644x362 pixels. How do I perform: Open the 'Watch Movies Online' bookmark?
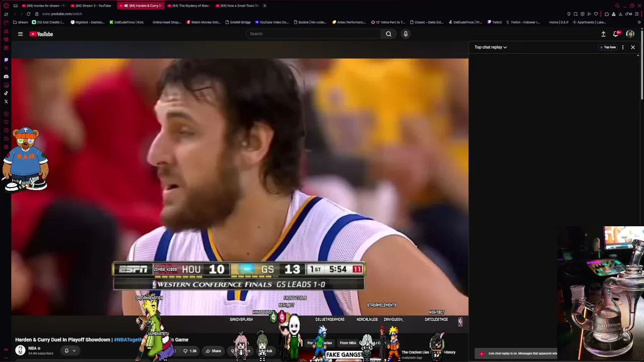(x=203, y=22)
